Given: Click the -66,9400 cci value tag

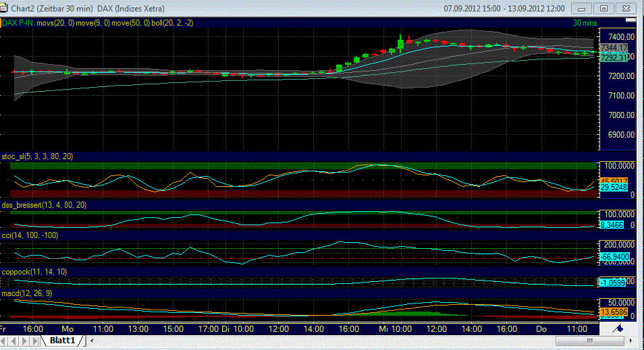Looking at the screenshot, I should [615, 257].
